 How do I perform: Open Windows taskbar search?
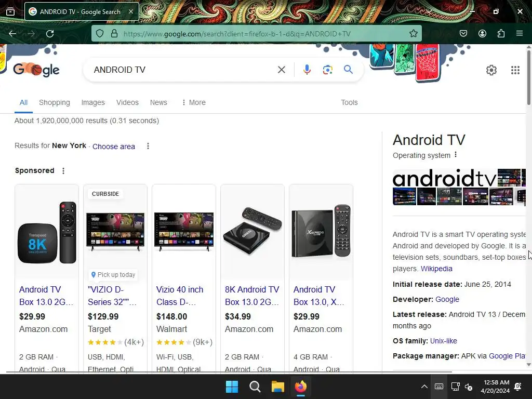click(255, 387)
